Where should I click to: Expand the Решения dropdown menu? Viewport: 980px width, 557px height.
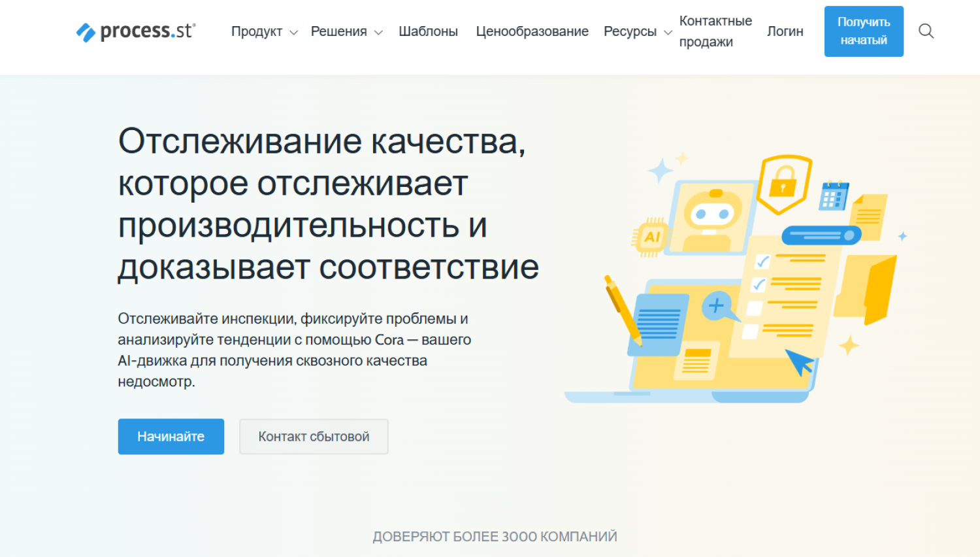(346, 31)
